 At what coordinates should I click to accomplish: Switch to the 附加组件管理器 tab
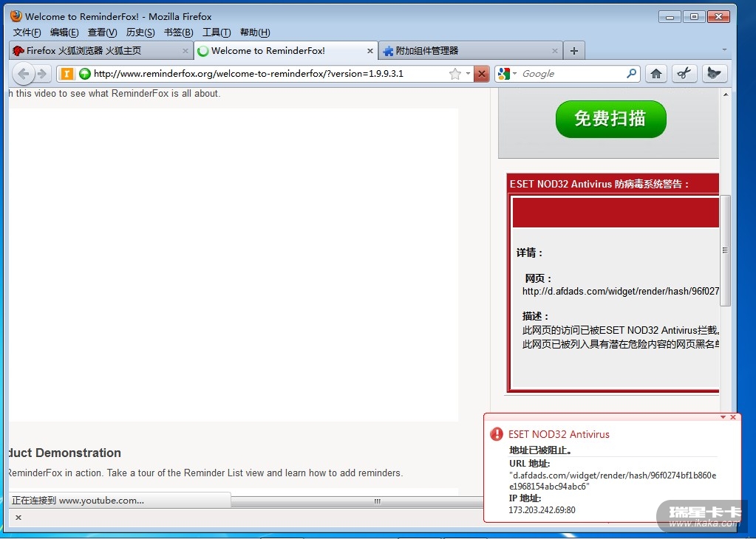point(471,50)
